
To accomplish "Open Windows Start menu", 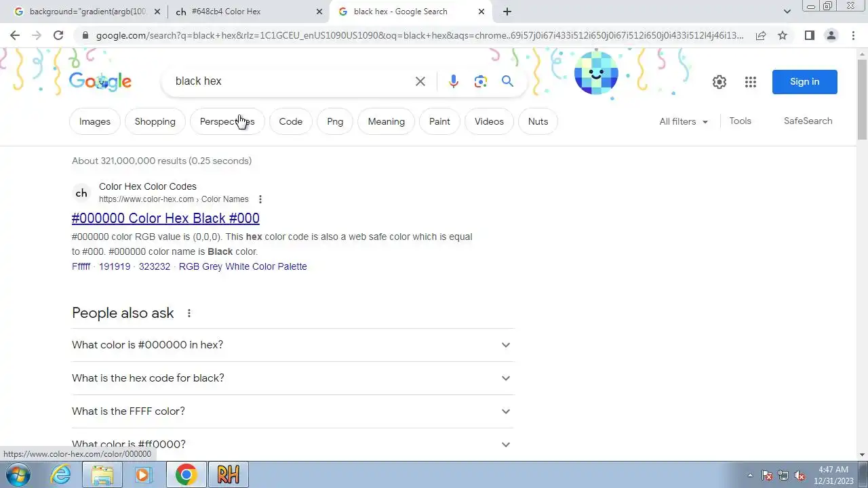I will tap(18, 474).
